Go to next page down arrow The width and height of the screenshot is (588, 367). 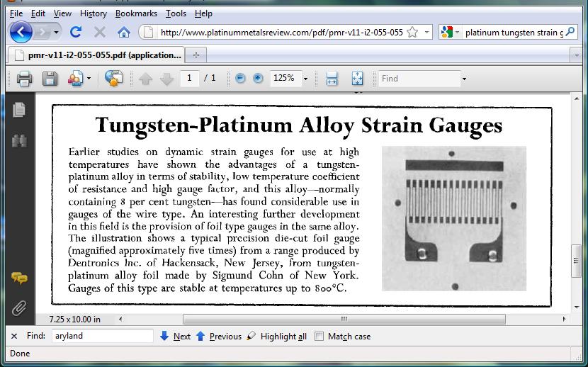click(166, 79)
